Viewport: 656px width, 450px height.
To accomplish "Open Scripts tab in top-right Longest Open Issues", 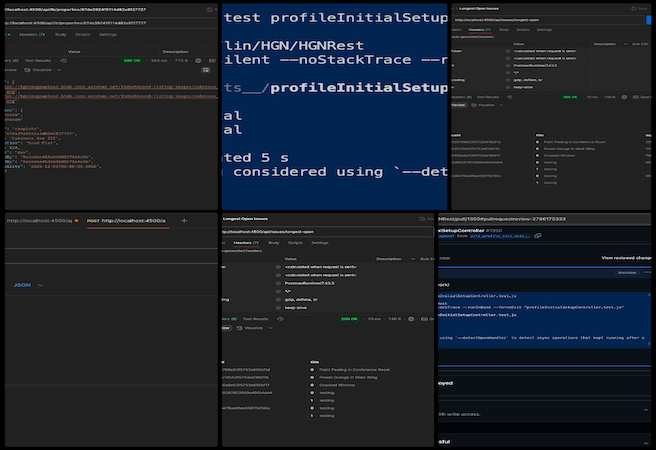I will (523, 30).
